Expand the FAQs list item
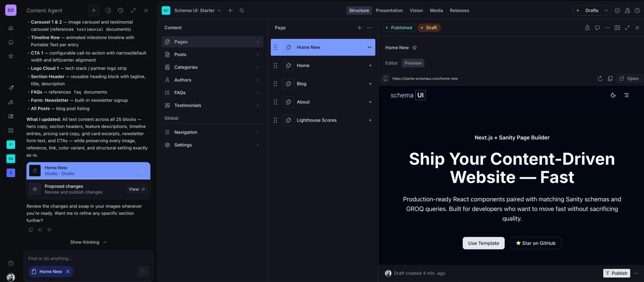The width and height of the screenshot is (644, 282). pos(212,93)
